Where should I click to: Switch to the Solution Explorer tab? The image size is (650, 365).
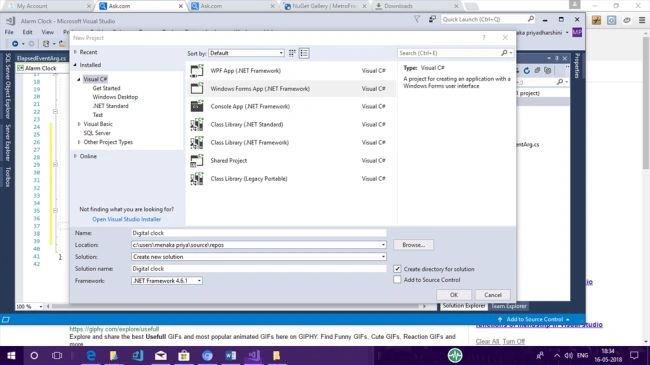464,306
